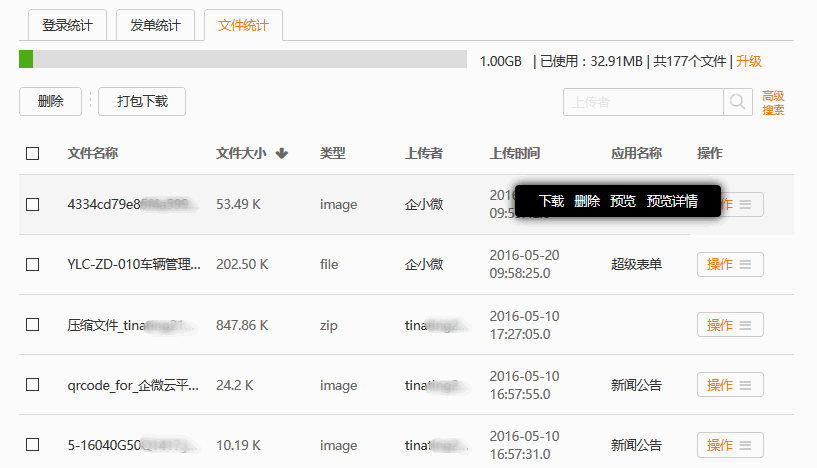Select checkbox for YLC-ZD-010 file
This screenshot has height=468, width=817.
32,264
